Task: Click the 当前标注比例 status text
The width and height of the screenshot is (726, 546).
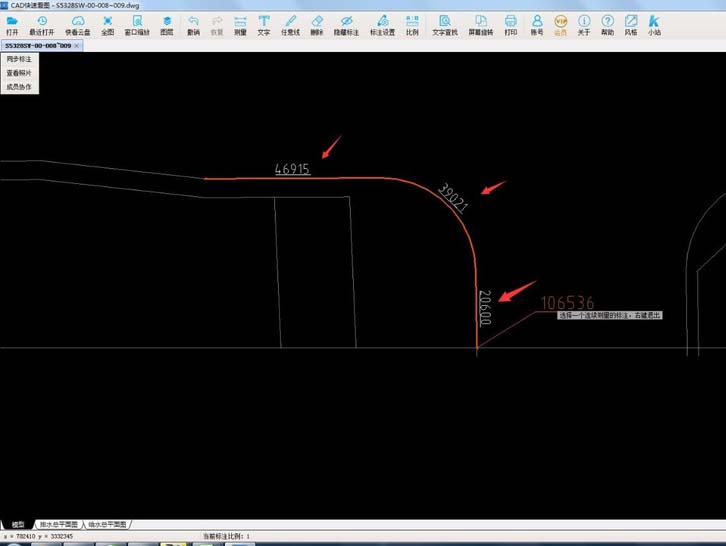Action: pos(226,536)
